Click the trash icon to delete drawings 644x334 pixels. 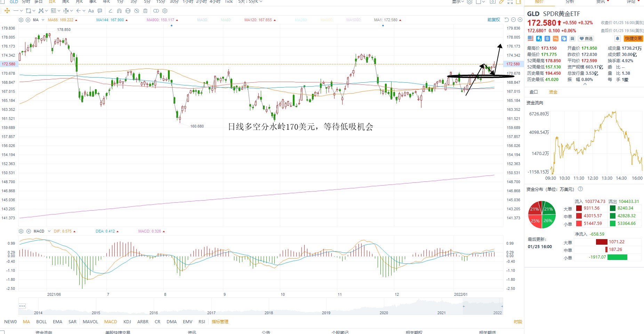(x=145, y=11)
